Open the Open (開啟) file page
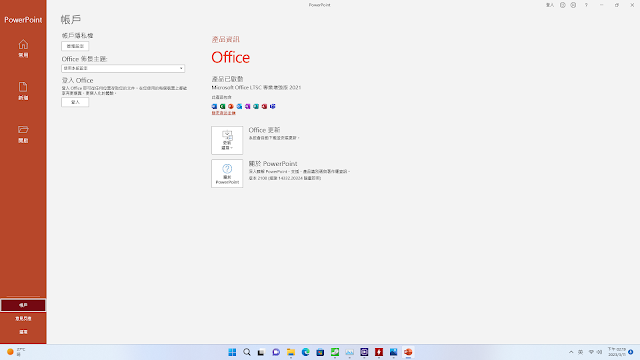Viewport: 640px width, 360px height. [x=23, y=134]
